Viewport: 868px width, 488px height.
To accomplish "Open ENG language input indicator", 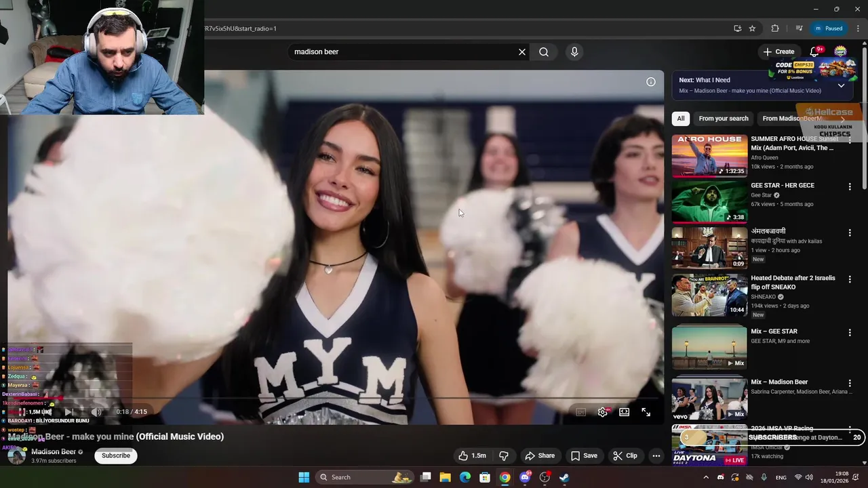I will point(781,477).
